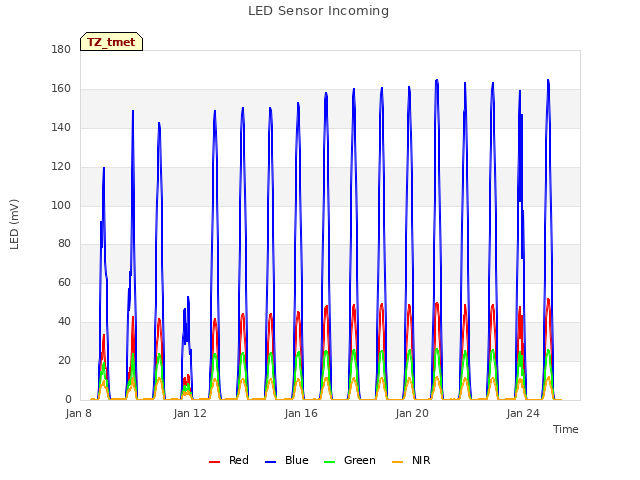Click the first blue peak reaching 120 mV
The width and height of the screenshot is (640, 480).
point(104,168)
